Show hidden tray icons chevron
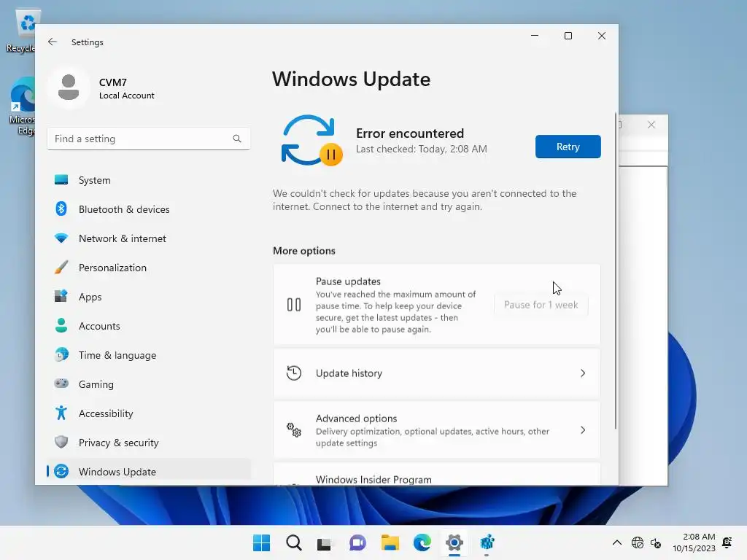This screenshot has height=560, width=747. (617, 542)
